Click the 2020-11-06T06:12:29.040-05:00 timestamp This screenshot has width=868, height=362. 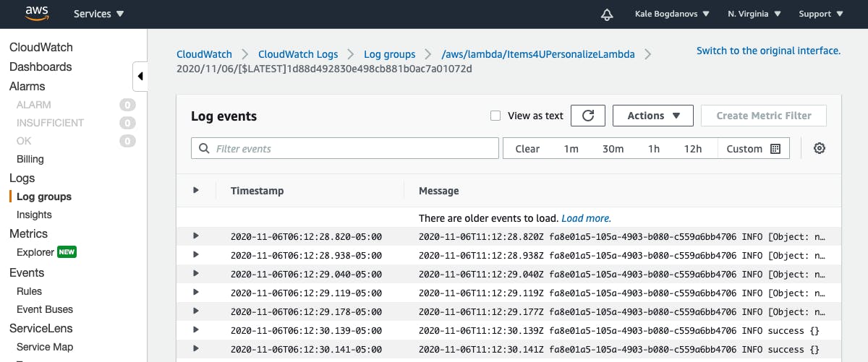(x=306, y=274)
